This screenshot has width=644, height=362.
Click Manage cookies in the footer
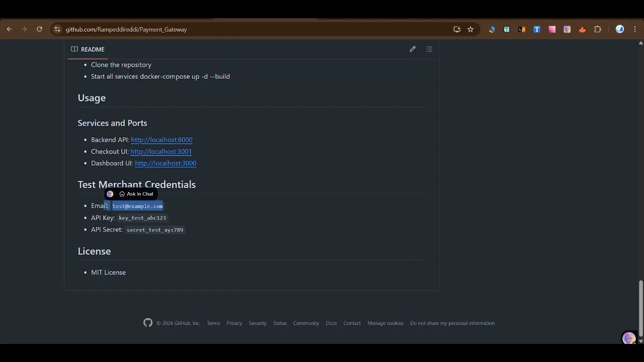(x=385, y=323)
